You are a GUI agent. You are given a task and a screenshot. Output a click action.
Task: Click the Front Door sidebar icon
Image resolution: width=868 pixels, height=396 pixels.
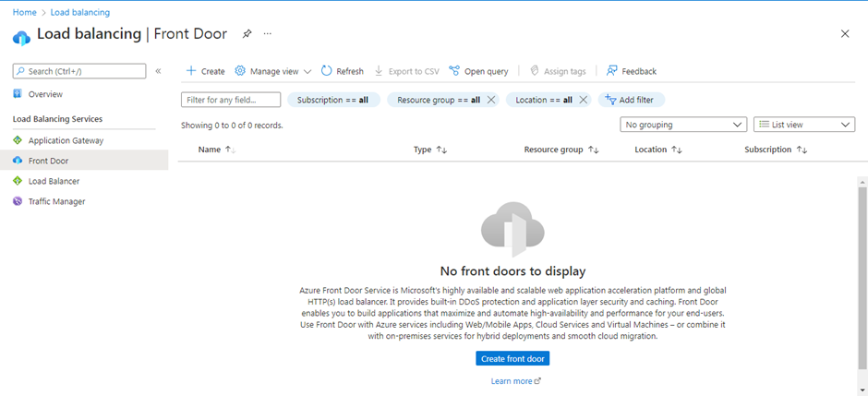coord(18,161)
